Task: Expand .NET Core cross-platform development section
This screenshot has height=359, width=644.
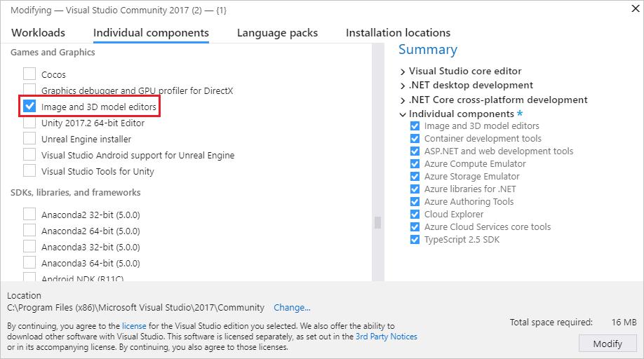Action: pos(403,100)
